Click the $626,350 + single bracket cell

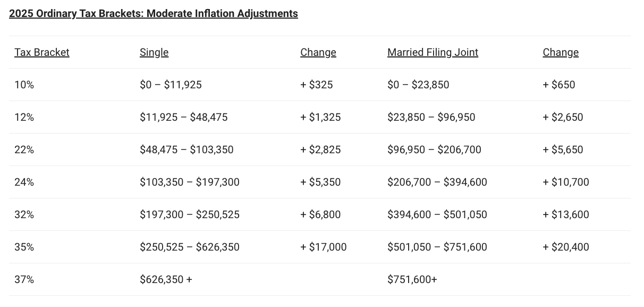166,279
